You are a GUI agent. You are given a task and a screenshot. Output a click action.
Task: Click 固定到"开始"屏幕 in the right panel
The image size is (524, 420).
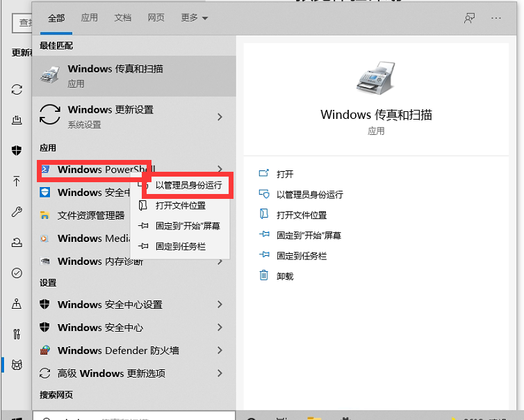coord(309,236)
